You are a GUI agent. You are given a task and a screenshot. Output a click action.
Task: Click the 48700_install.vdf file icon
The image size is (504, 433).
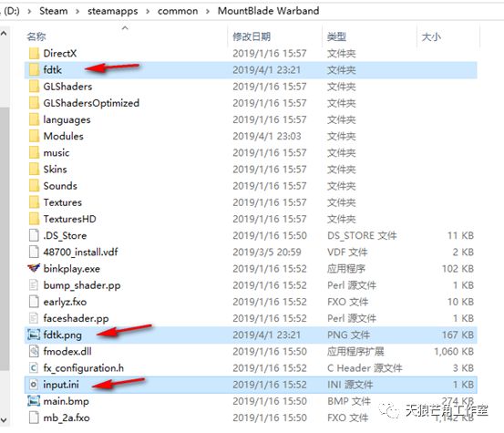[x=34, y=252]
